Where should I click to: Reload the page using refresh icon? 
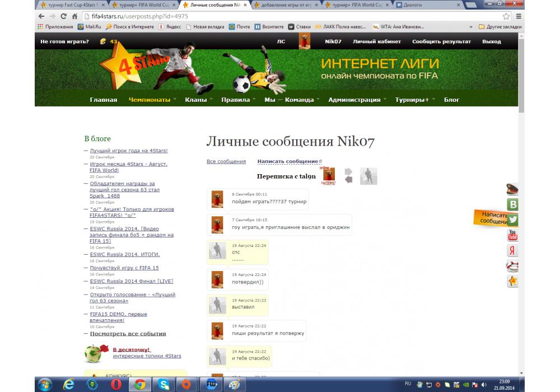tap(63, 16)
